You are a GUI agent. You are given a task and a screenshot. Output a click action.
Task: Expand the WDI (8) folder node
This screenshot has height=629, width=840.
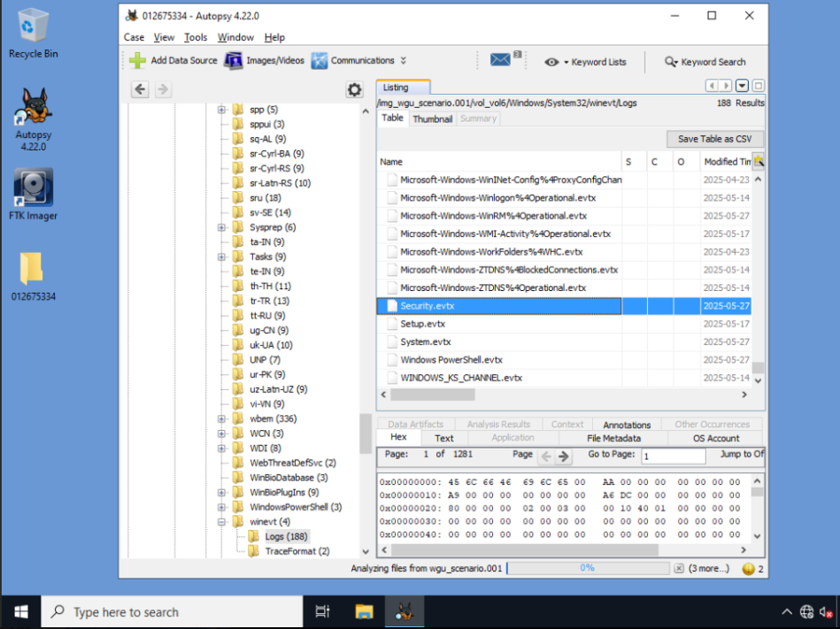(x=221, y=448)
